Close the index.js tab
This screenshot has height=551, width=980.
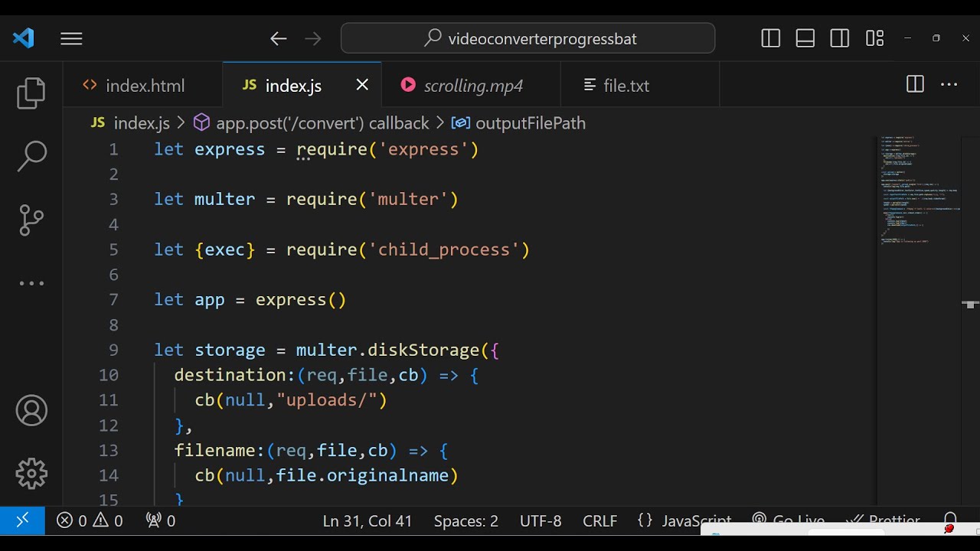(x=362, y=85)
